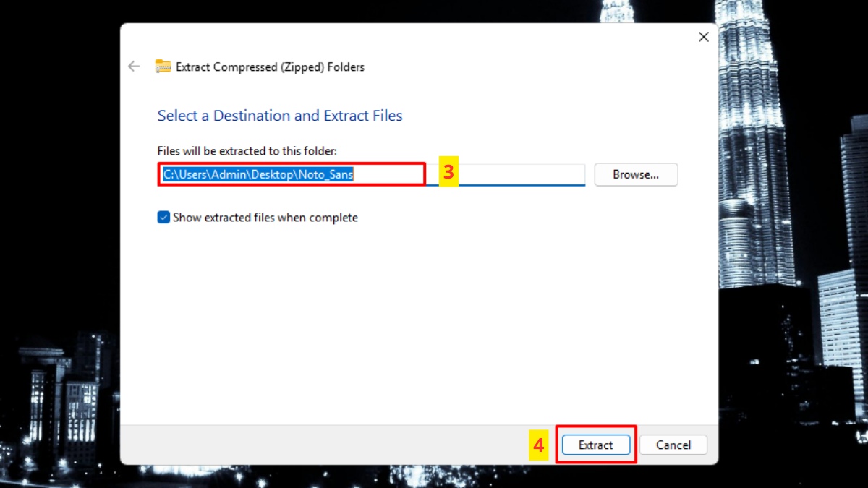
Task: Click the heading "Select a Destination and Extract Files"
Action: [280, 115]
